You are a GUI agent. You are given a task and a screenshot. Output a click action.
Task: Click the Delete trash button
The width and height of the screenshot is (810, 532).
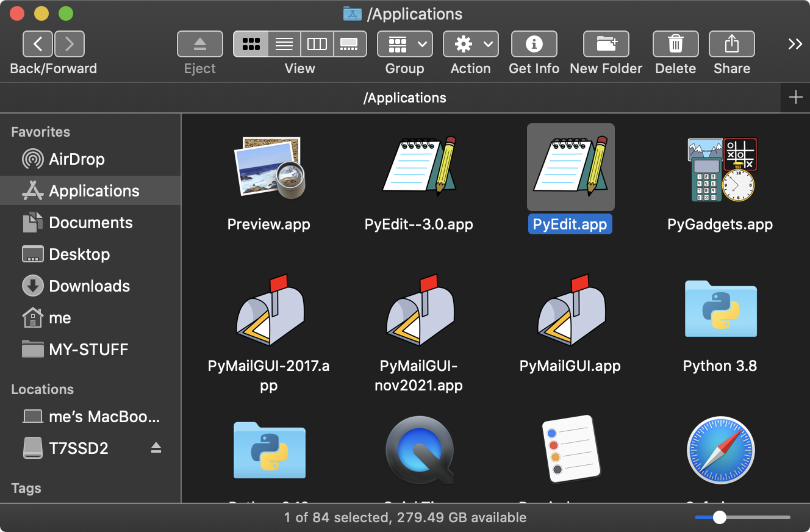tap(676, 44)
